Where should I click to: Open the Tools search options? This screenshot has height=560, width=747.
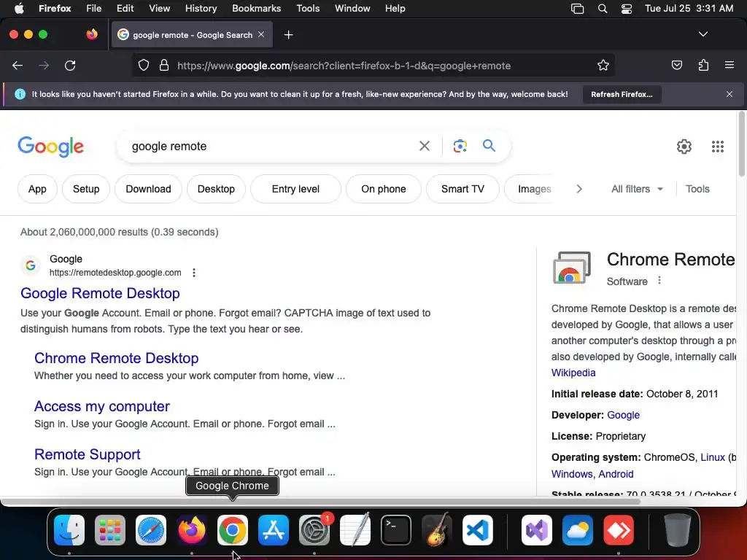(697, 189)
